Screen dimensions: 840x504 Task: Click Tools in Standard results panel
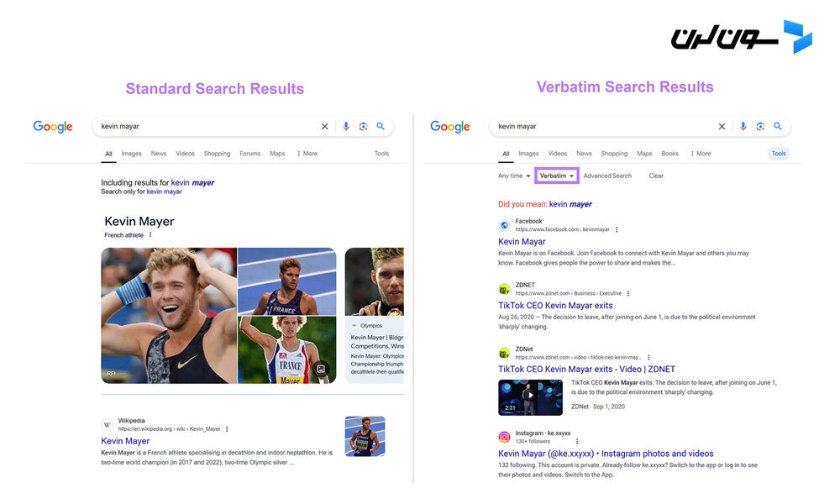click(x=382, y=154)
